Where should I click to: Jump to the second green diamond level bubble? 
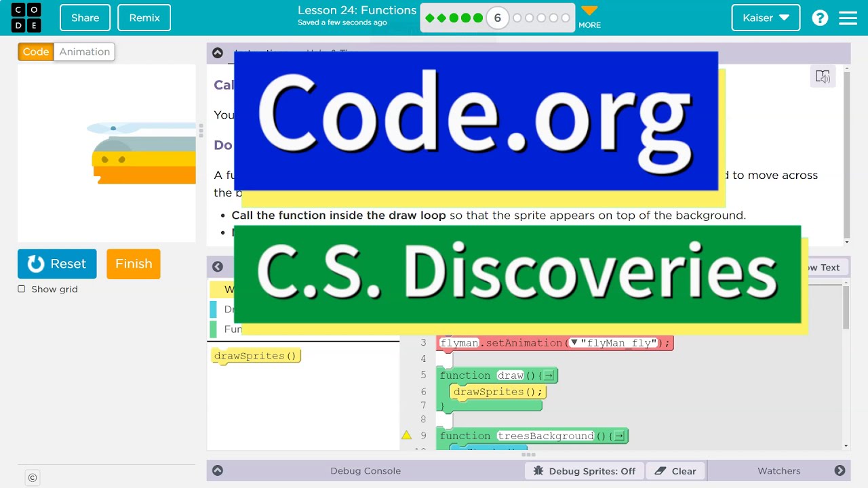(441, 18)
